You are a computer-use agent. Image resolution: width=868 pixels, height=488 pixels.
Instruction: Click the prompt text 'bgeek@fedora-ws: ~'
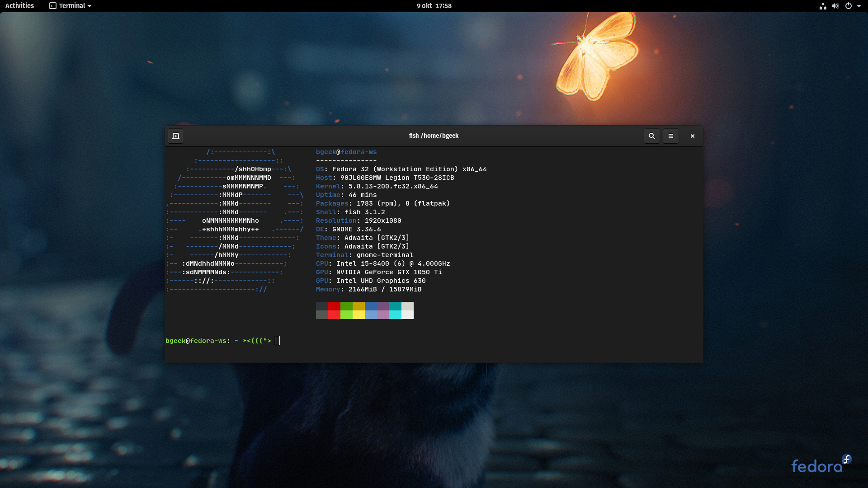202,341
